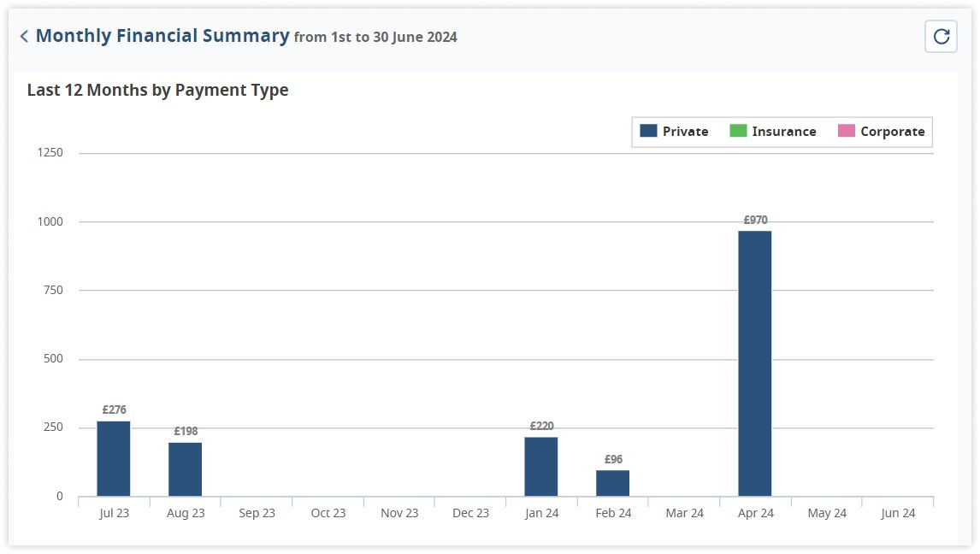Click the green Insurance color swatch
The width and height of the screenshot is (980, 554).
[738, 131]
